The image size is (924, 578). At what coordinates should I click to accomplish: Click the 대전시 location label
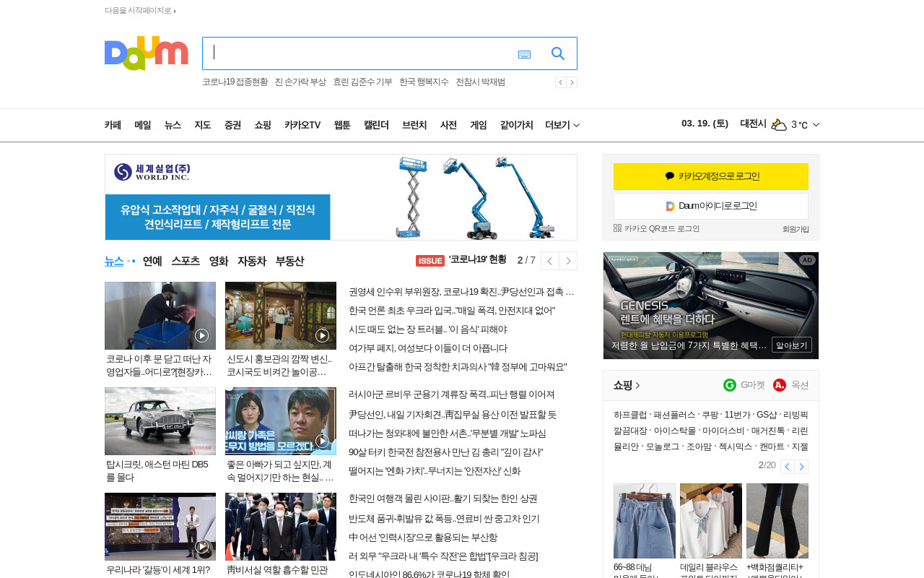[x=753, y=124]
